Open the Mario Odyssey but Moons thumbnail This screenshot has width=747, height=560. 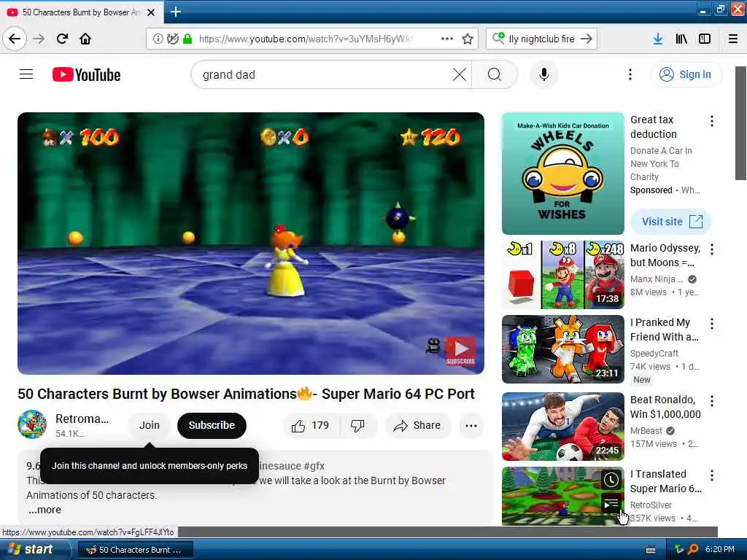562,275
